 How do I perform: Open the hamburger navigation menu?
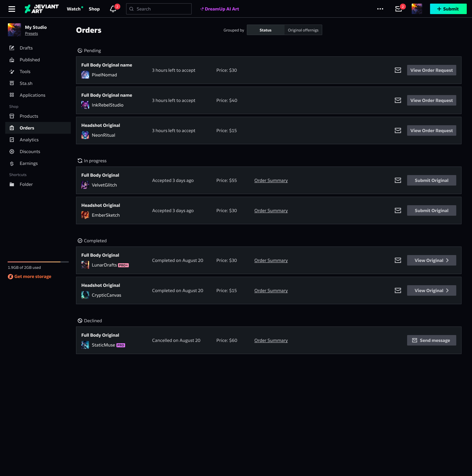(12, 9)
